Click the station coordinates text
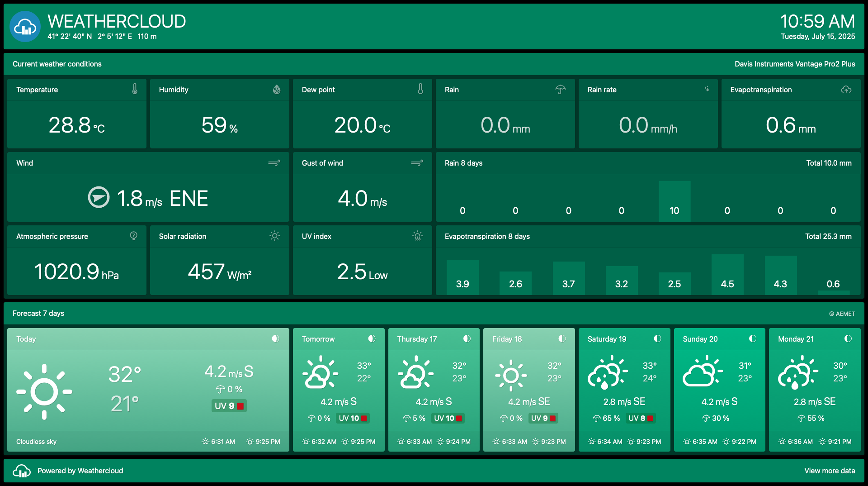 (102, 36)
